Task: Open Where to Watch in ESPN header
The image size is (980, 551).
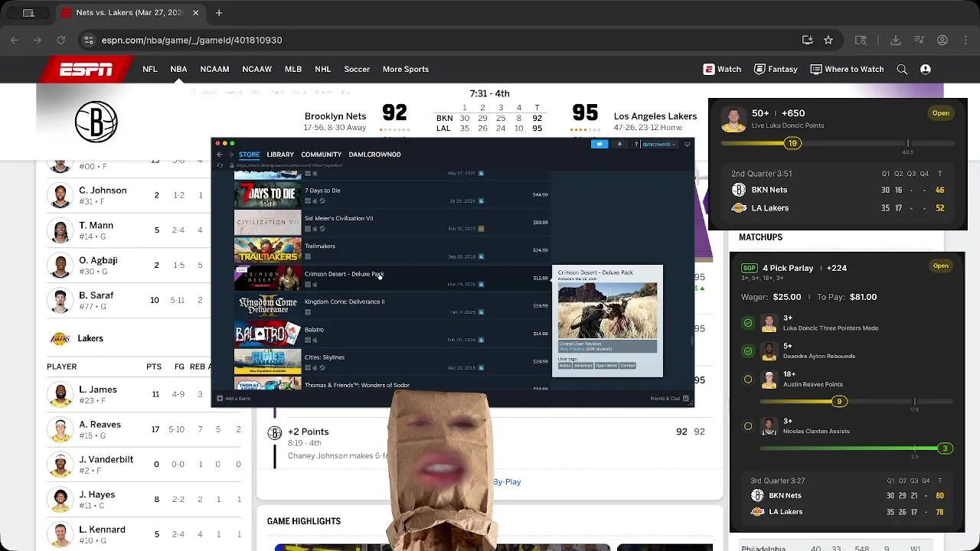Action: point(847,69)
